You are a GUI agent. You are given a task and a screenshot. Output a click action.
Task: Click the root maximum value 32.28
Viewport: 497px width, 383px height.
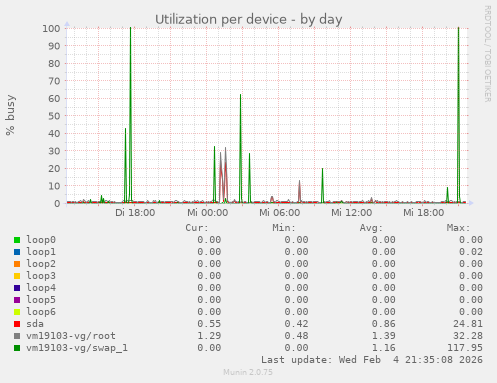click(468, 336)
